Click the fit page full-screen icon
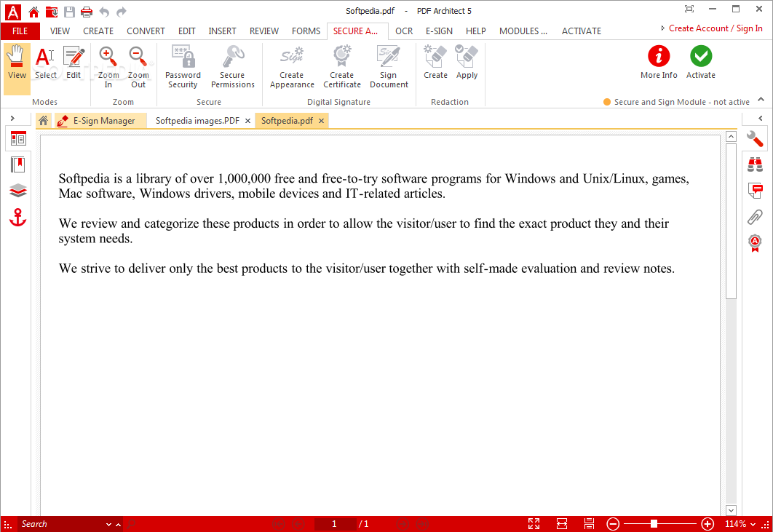Image resolution: width=773 pixels, height=532 pixels. pyautogui.click(x=534, y=523)
